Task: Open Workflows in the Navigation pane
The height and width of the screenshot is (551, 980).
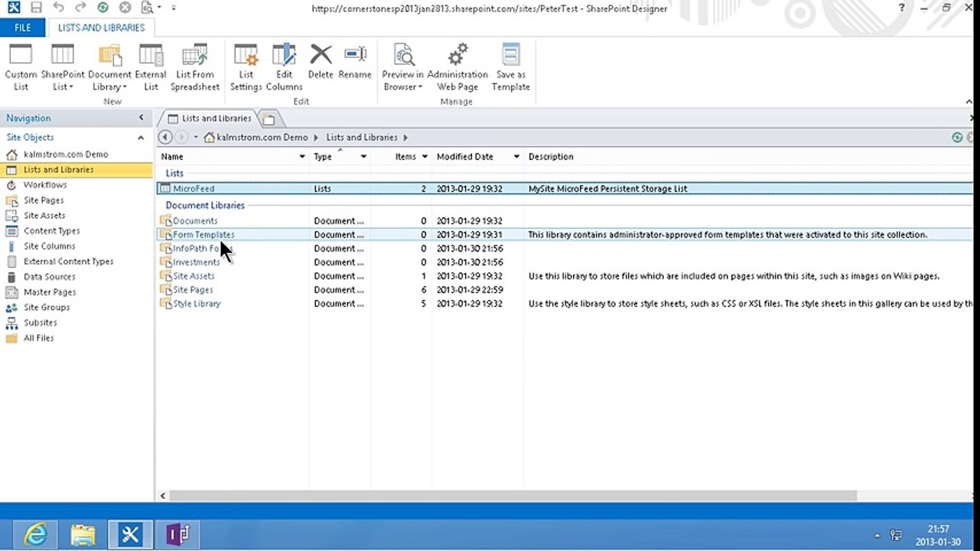Action: pyautogui.click(x=45, y=185)
